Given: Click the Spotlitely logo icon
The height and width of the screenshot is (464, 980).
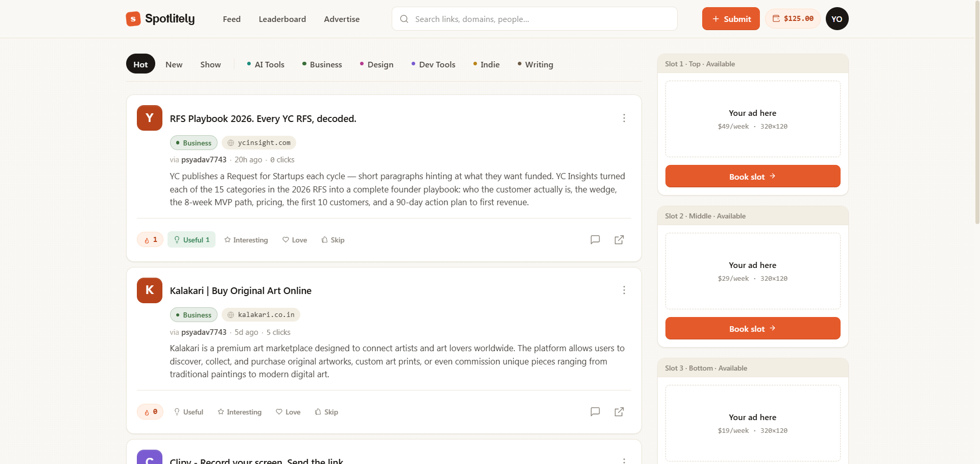Looking at the screenshot, I should [133, 19].
